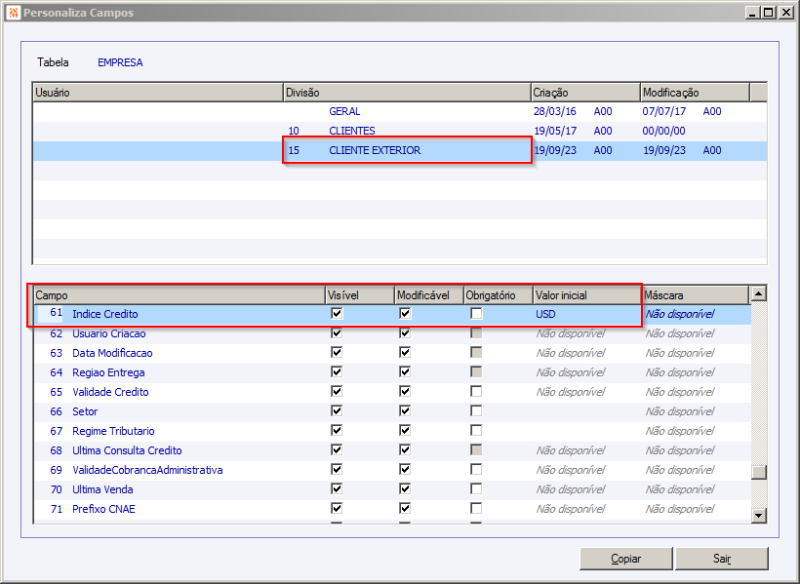800x584 pixels.
Task: Select the 10 CLIENTES division row
Action: click(400, 131)
